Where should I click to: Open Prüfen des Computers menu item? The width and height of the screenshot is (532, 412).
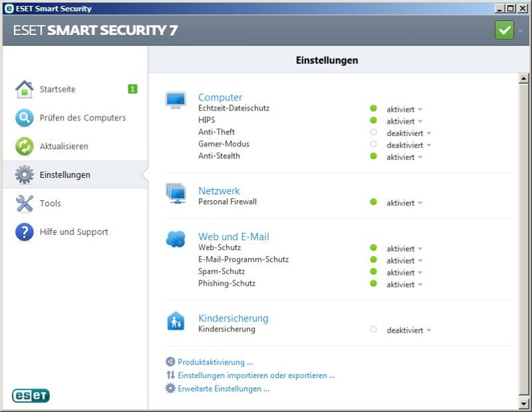75,118
